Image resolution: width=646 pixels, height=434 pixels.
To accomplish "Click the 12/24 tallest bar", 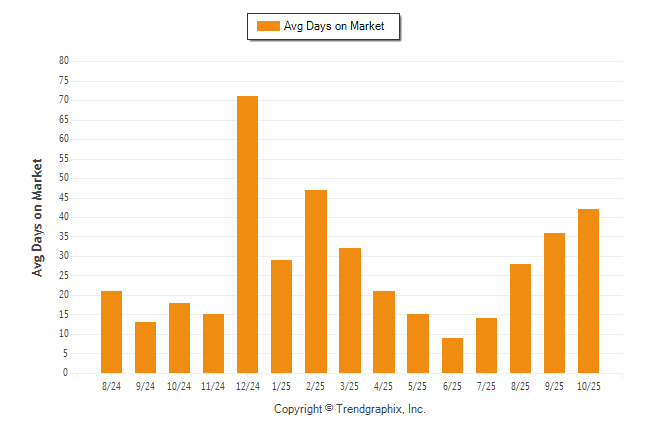I will (247, 234).
